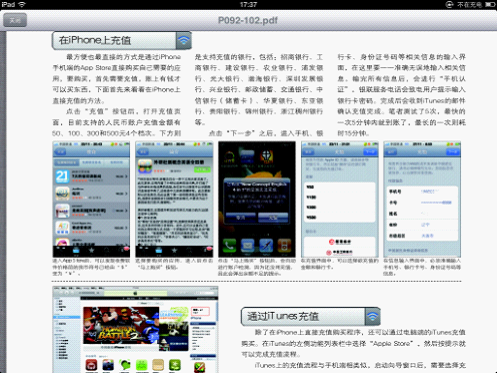Tap the iPad carrier label in status bar
The image size is (497, 373).
coord(8,4)
